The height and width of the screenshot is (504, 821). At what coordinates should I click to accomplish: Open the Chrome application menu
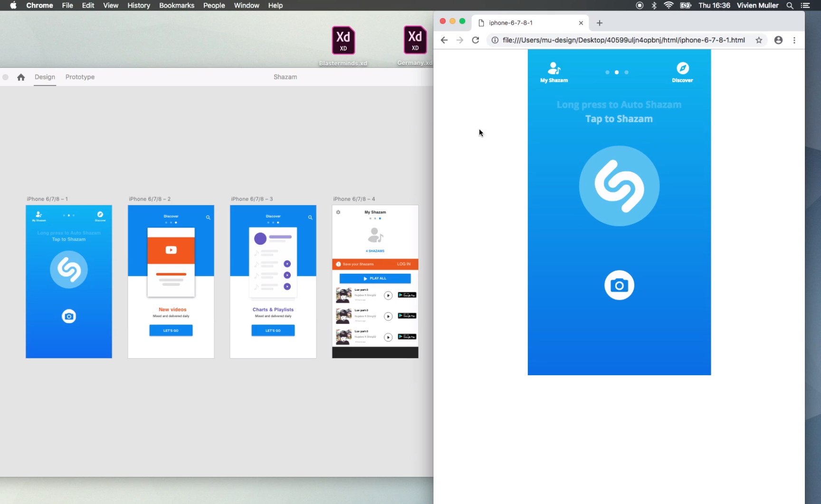click(39, 5)
